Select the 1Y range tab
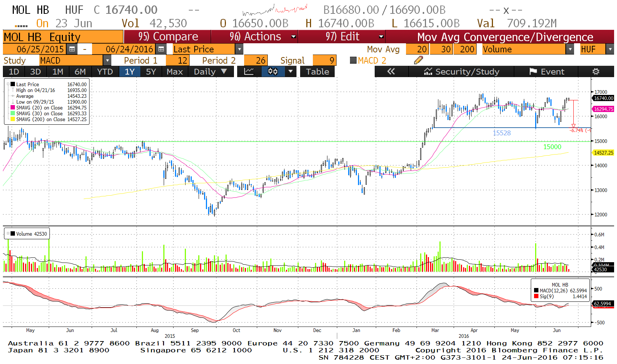617x364 pixels. pos(130,72)
